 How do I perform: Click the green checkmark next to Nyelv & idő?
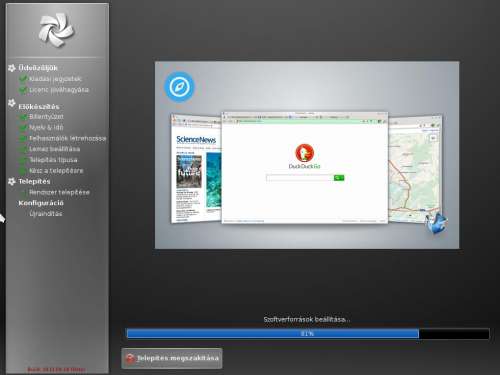[x=23, y=128]
